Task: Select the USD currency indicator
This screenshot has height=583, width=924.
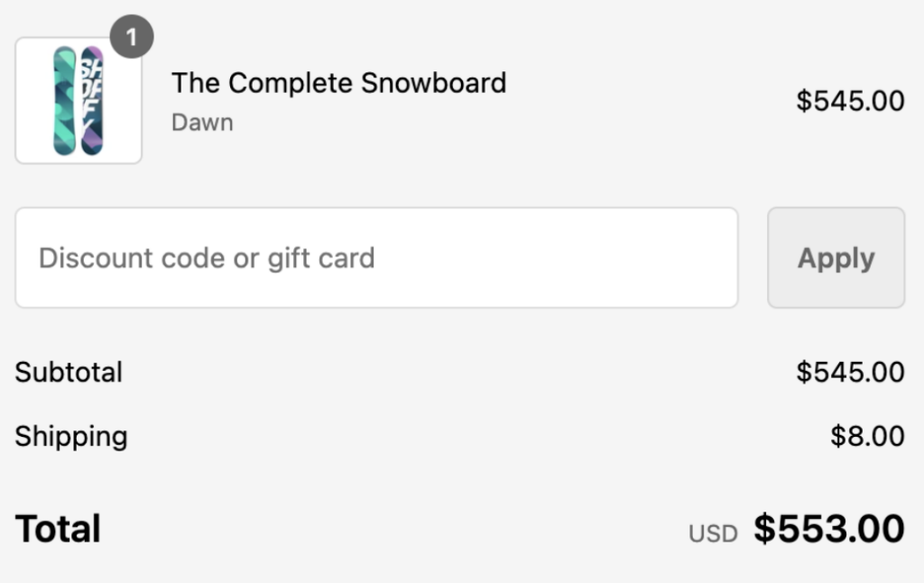Action: click(x=712, y=532)
